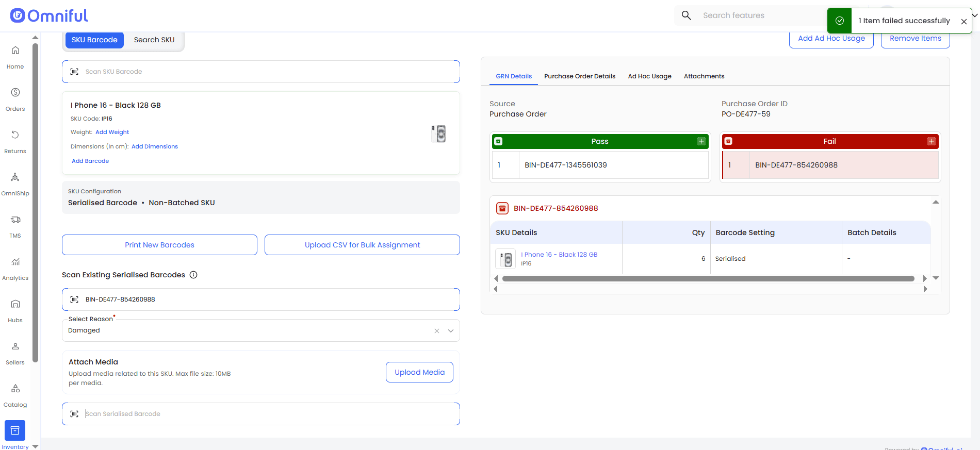
Task: Open the Hubs warehouse icon
Action: [15, 304]
